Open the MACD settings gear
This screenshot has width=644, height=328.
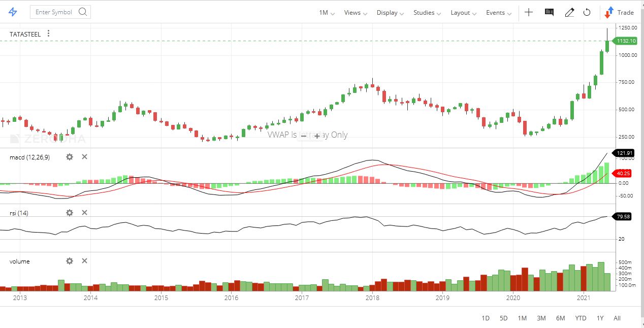click(70, 157)
